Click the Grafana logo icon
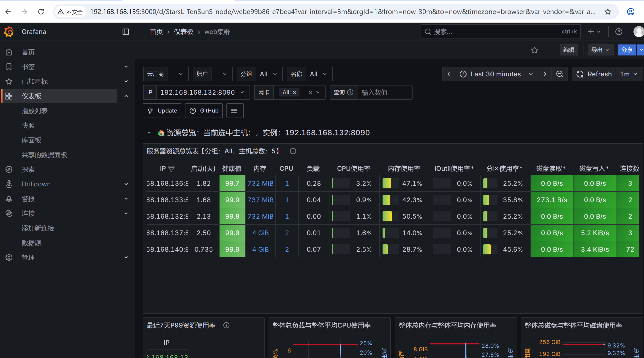This screenshot has width=644, height=358. coord(9,32)
